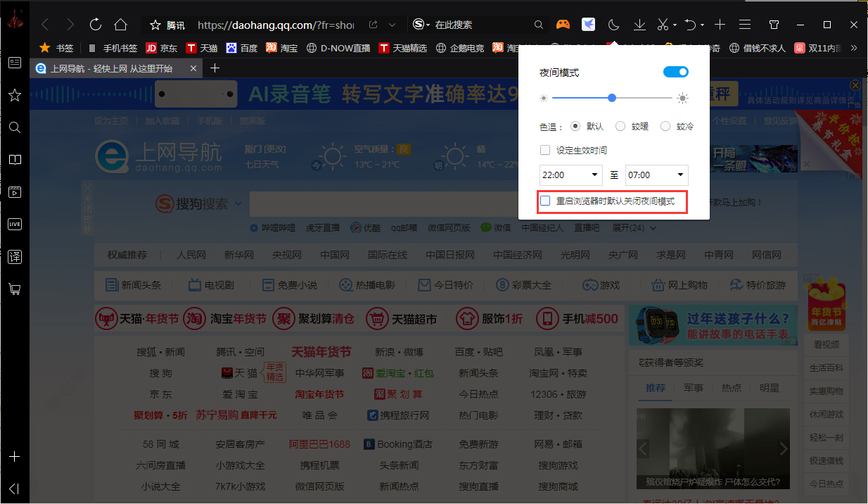
Task: Open the game center controller icon
Action: point(562,23)
